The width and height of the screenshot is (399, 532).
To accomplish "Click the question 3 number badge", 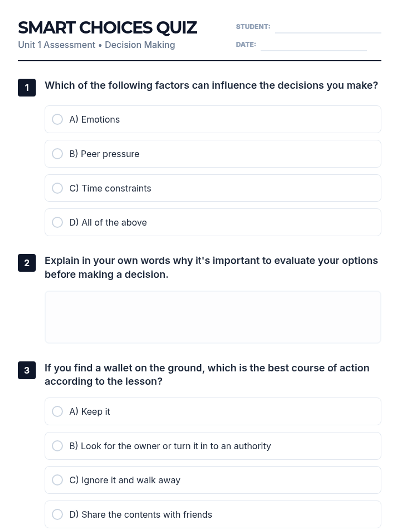I will click(27, 370).
